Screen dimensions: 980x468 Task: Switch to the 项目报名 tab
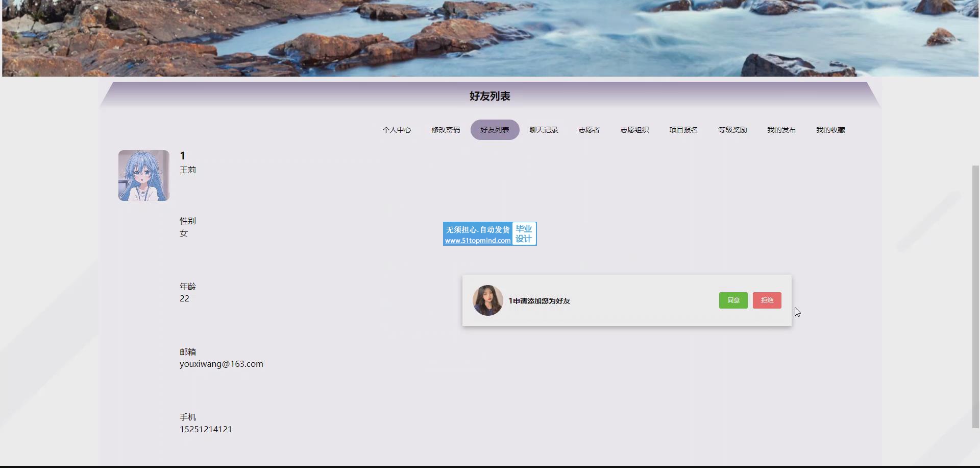pyautogui.click(x=683, y=130)
